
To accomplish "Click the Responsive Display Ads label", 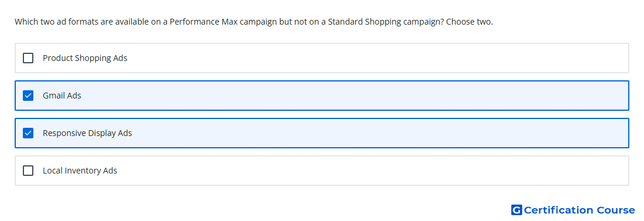I will pos(87,133).
